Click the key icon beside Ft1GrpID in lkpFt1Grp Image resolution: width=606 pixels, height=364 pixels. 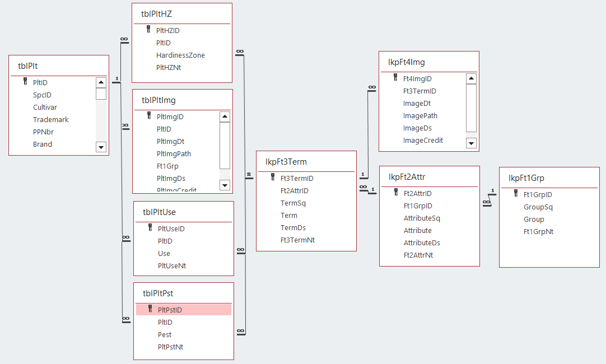[x=516, y=194]
